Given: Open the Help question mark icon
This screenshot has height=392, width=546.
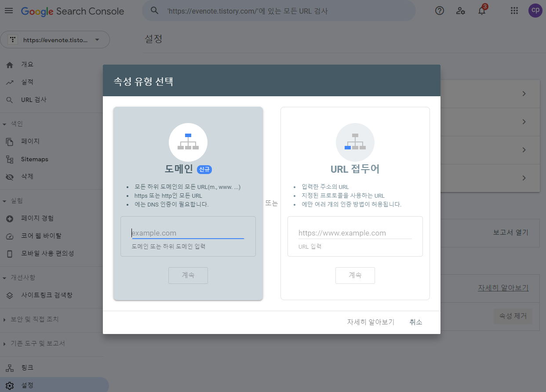Looking at the screenshot, I should pos(440,11).
